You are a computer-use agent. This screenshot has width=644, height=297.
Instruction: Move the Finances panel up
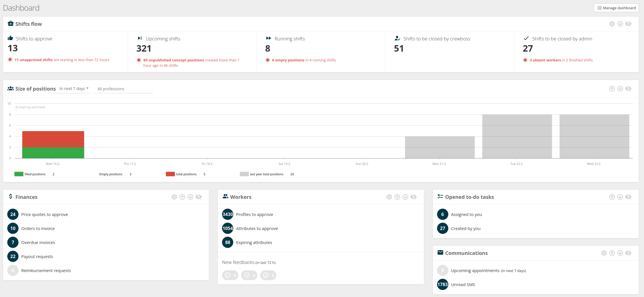click(183, 197)
